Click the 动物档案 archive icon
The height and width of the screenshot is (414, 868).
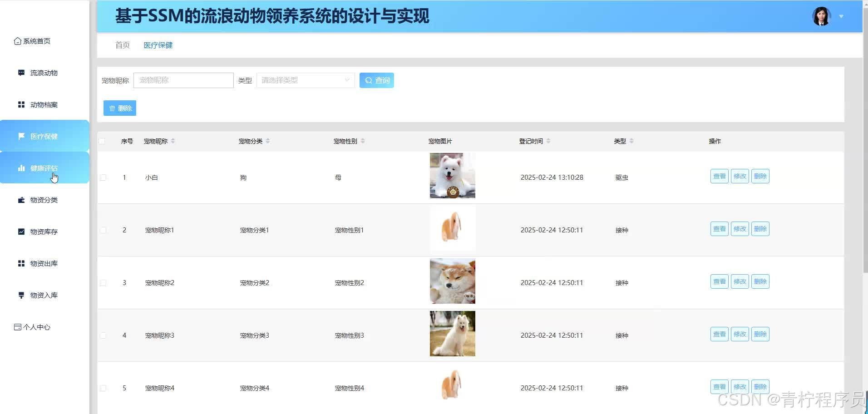[21, 104]
